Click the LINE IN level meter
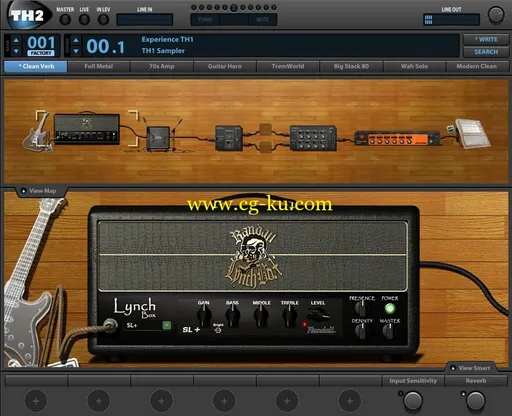The width and height of the screenshot is (512, 416). click(145, 20)
